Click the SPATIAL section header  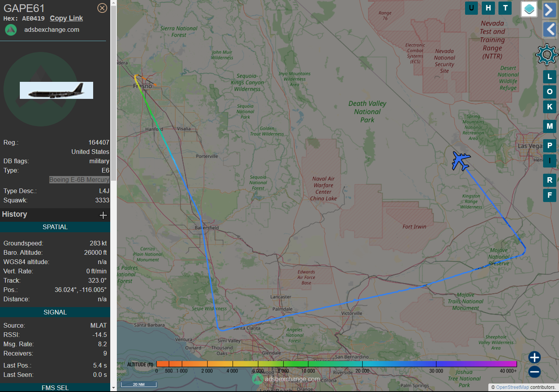click(55, 227)
